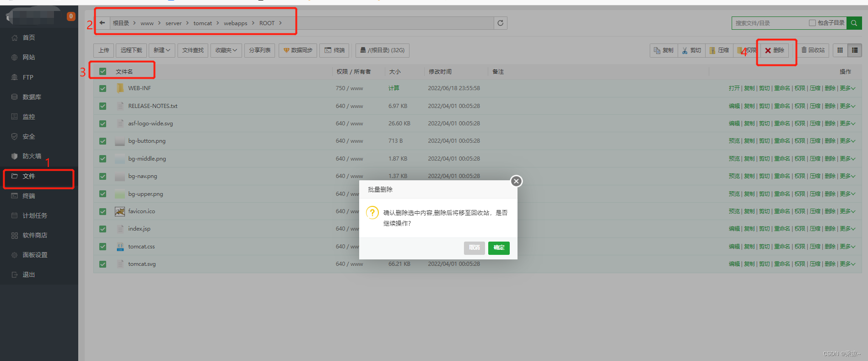Screen dimensions: 868x361
Task: Open 面板设置 panel settings in the sidebar
Action: (x=35, y=255)
